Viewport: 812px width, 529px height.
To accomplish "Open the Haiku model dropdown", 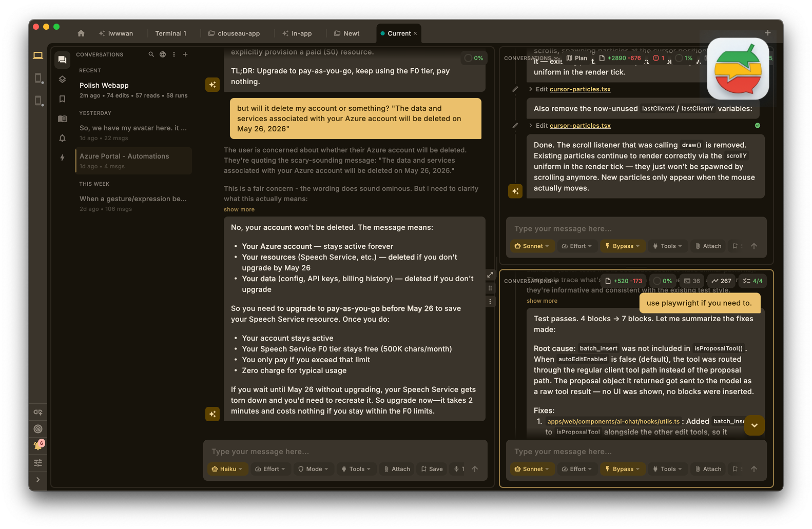I will 227,469.
